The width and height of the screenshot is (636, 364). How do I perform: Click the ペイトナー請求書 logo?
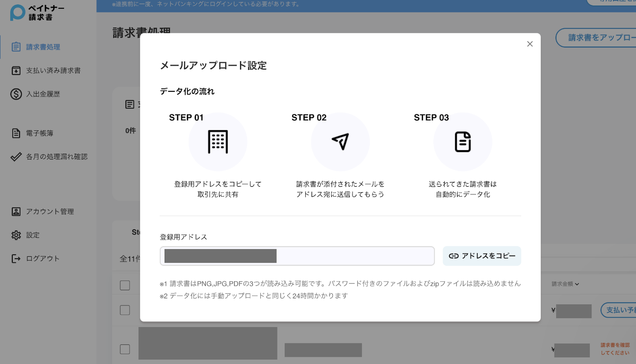pyautogui.click(x=37, y=13)
